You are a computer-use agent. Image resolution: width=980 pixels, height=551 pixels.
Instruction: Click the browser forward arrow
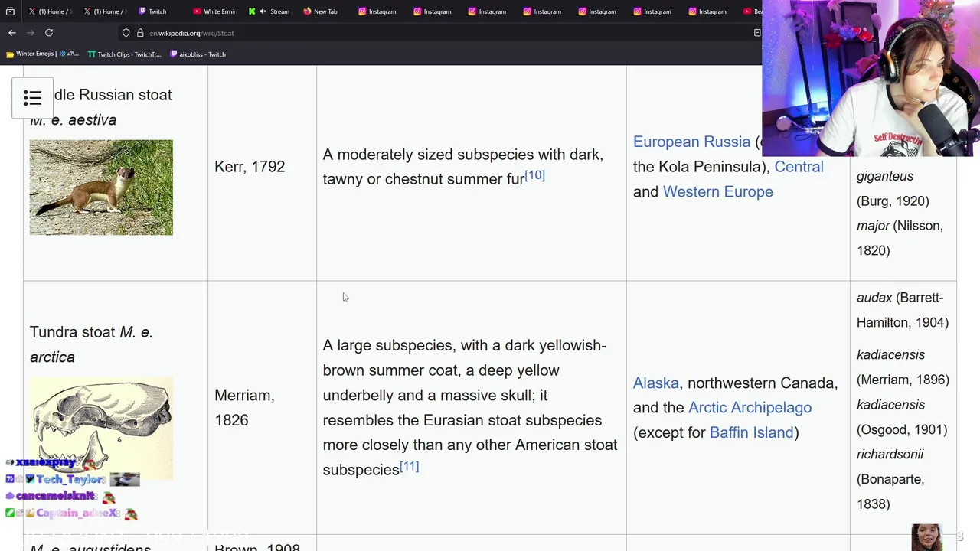click(x=31, y=33)
